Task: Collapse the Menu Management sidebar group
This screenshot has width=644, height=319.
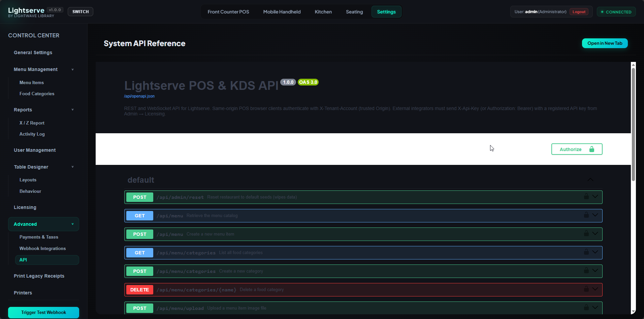Action: [x=72, y=69]
